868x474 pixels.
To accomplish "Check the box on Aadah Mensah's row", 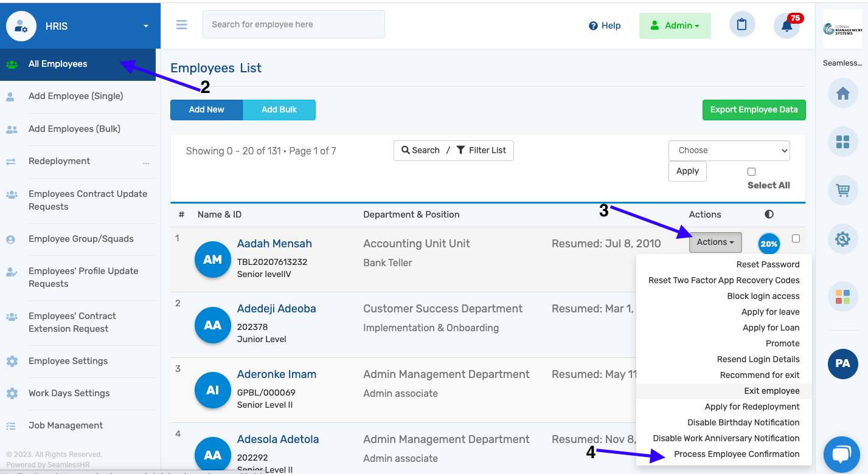I will (x=796, y=239).
